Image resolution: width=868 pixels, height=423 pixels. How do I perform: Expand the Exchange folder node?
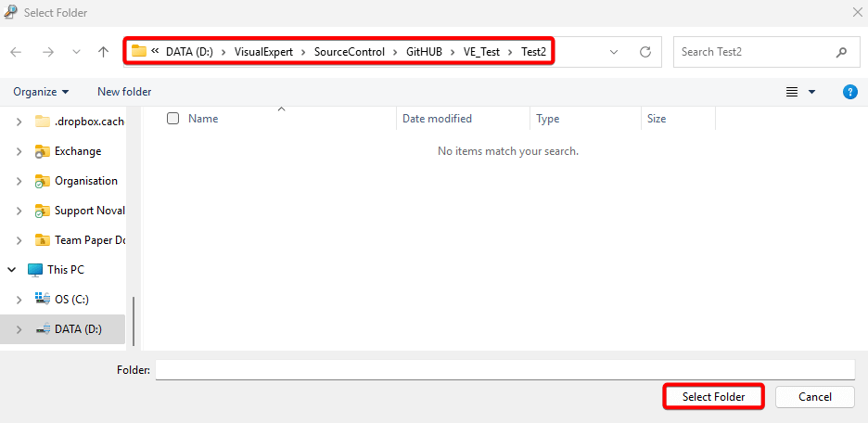tap(19, 151)
